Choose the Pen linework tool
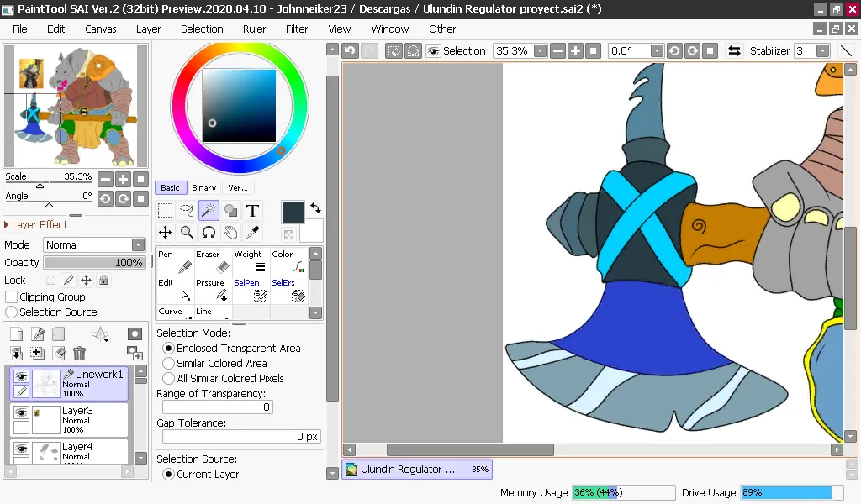Viewport: 861px width, 504px height. (x=175, y=261)
